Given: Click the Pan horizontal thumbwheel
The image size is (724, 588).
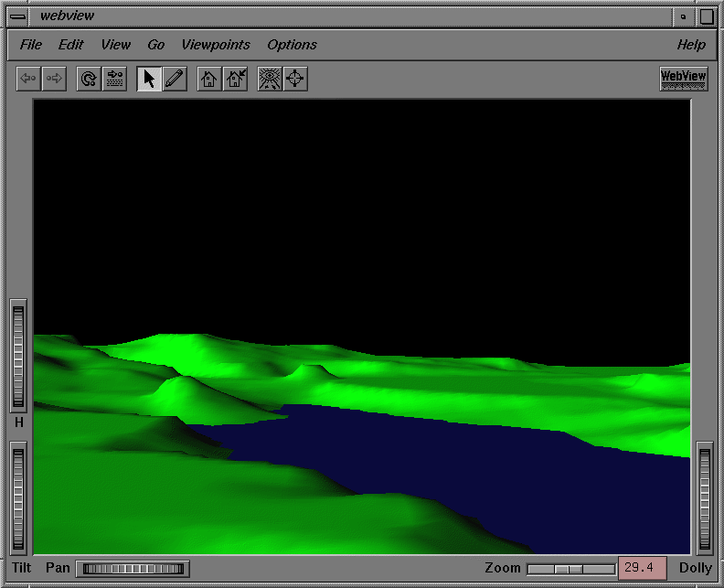Looking at the screenshot, I should [133, 569].
